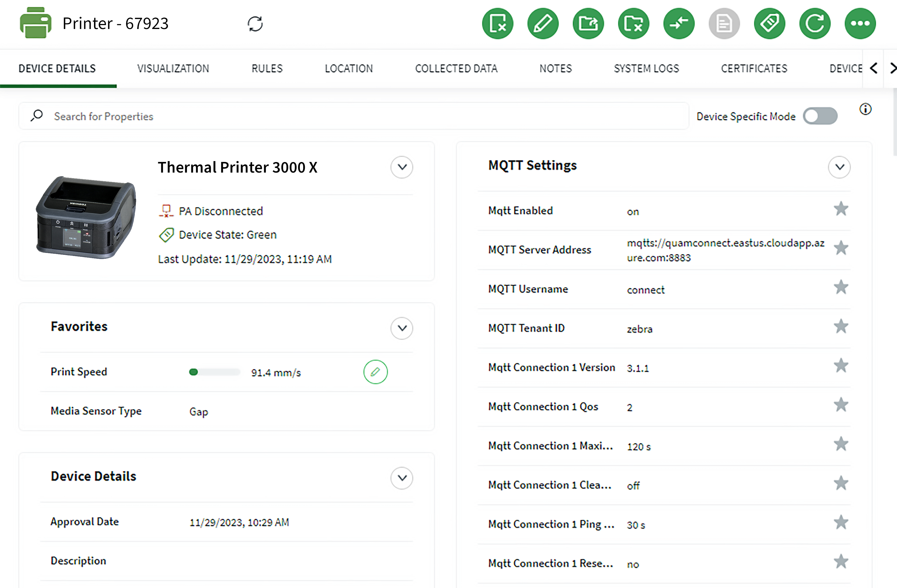Collapse the Device Details section
This screenshot has width=897, height=588.
click(x=402, y=478)
